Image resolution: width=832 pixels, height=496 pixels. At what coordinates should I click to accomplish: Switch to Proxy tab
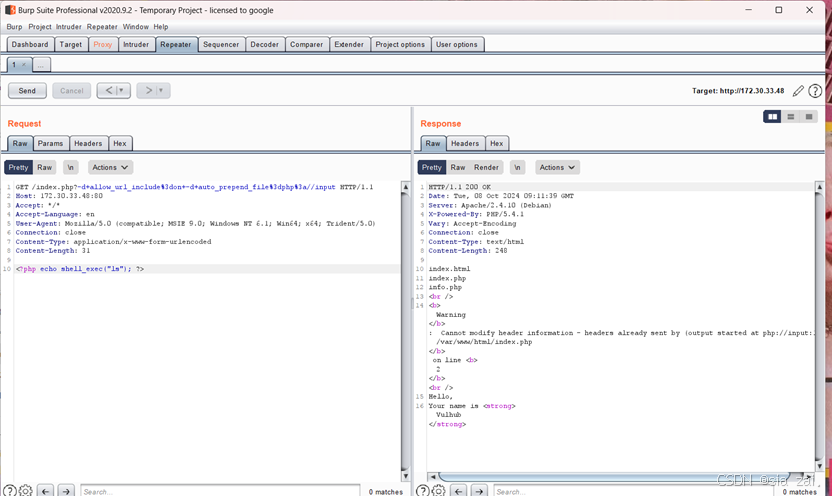coord(102,45)
